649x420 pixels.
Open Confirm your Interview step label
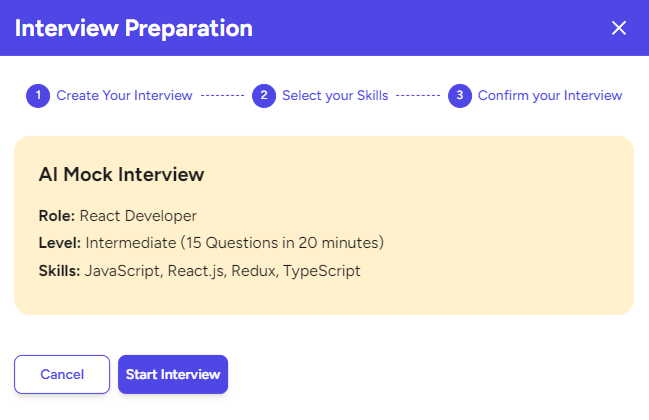tap(550, 96)
